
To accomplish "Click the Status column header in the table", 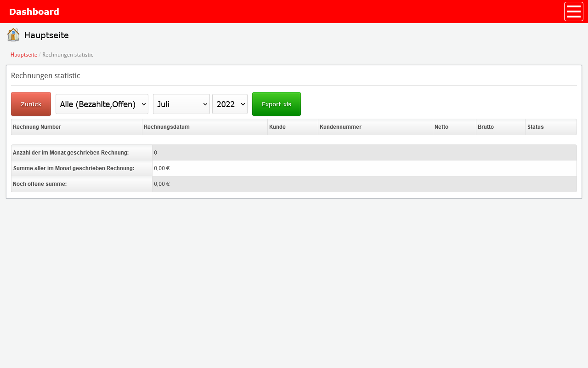I will [535, 127].
